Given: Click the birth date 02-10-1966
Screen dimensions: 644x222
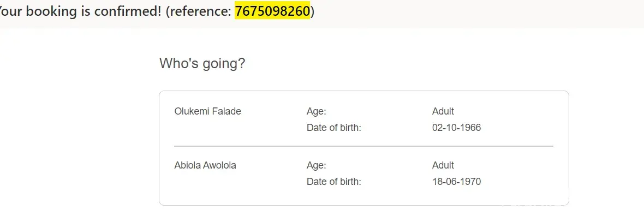Looking at the screenshot, I should point(456,128).
